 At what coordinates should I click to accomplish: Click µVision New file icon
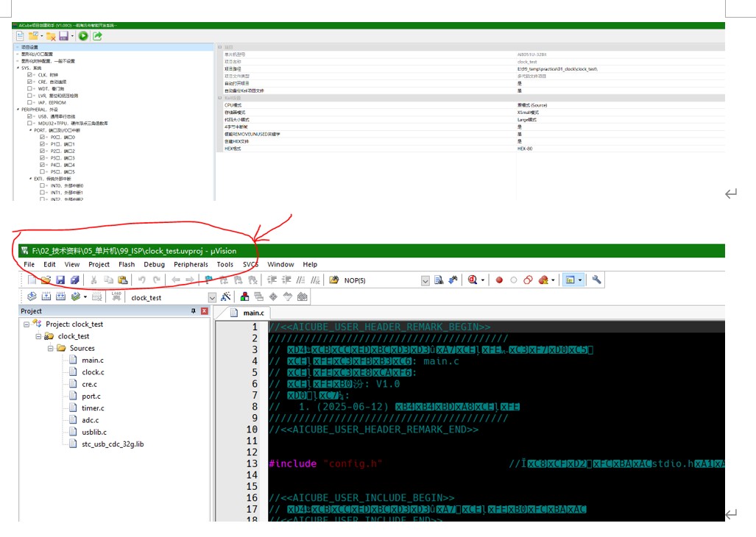[32, 280]
